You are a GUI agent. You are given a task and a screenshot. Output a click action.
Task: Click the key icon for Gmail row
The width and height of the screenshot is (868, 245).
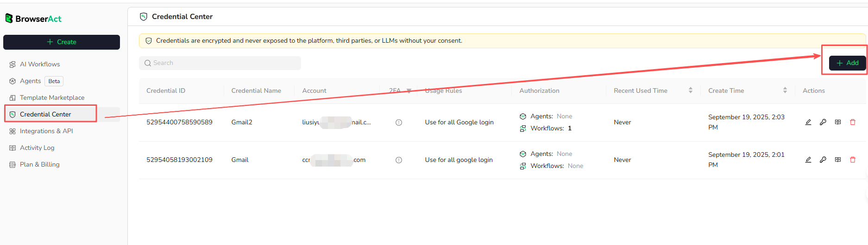823,160
